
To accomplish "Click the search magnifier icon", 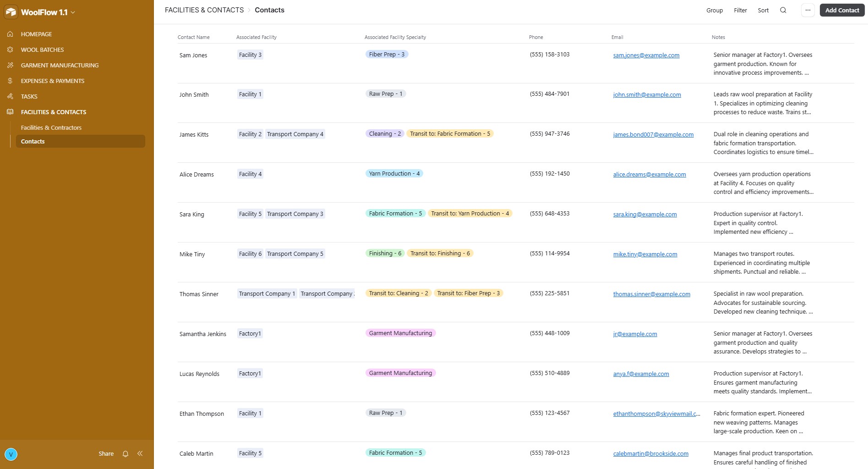I will click(x=783, y=10).
